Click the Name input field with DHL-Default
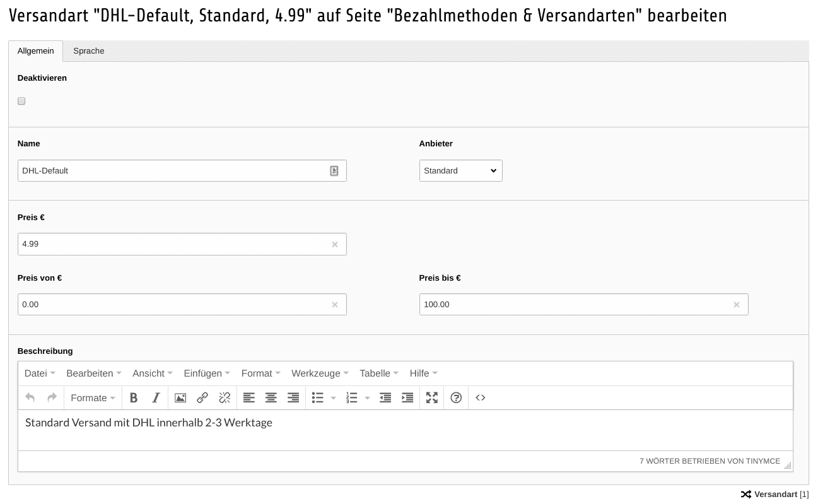This screenshot has height=504, width=818. pyautogui.click(x=182, y=170)
